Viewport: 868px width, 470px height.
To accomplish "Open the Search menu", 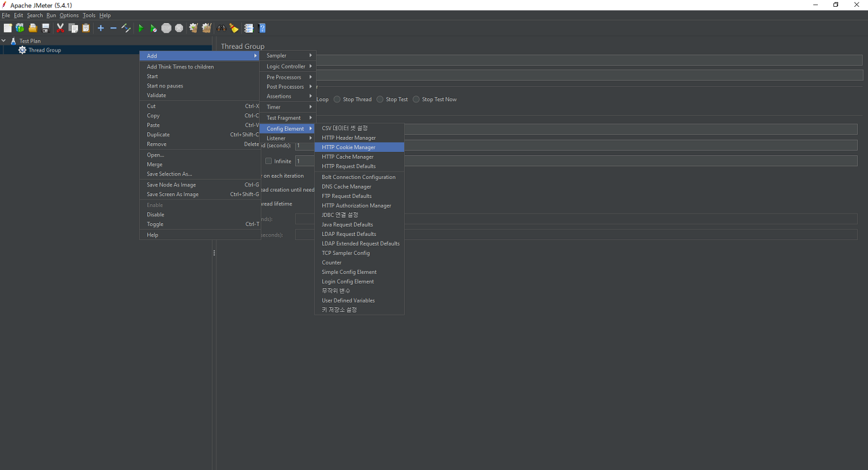I will 35,15.
